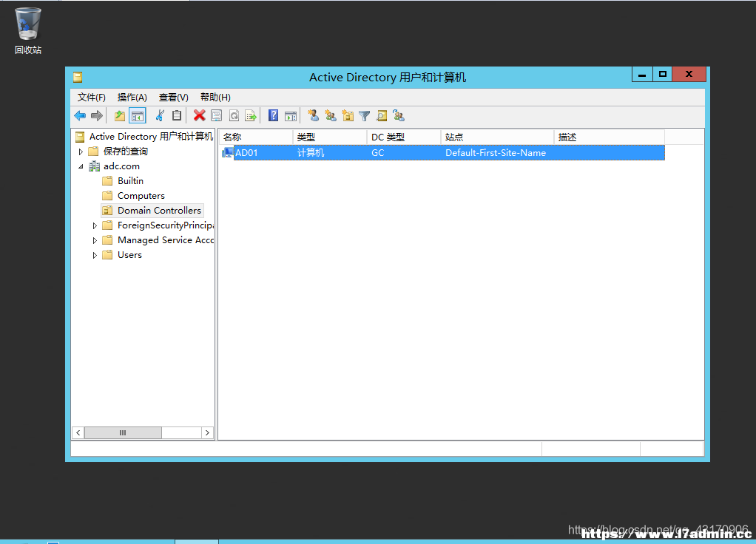Select the Managed Service Accounts container
The width and height of the screenshot is (756, 544).
click(166, 240)
